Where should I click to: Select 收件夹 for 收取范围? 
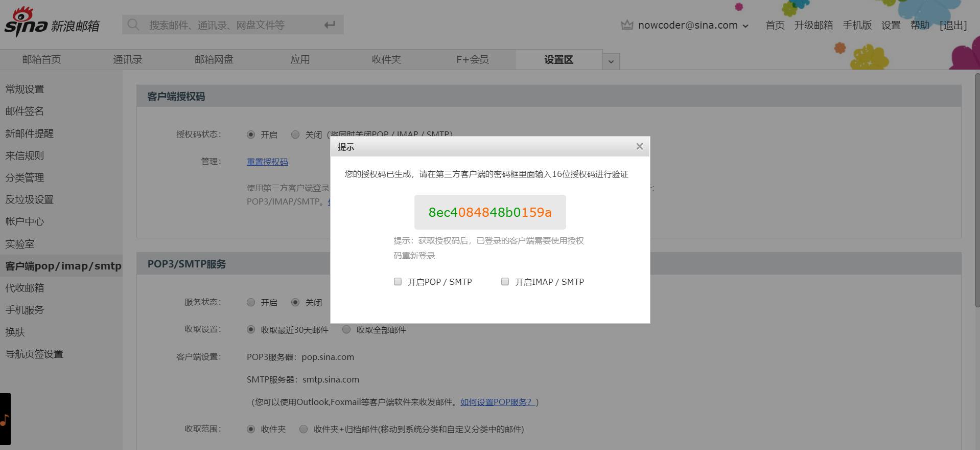[251, 429]
